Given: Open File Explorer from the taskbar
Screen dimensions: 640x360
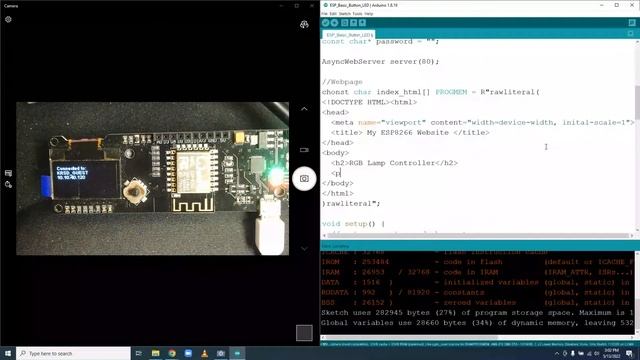Looking at the screenshot, I should click(x=156, y=353).
